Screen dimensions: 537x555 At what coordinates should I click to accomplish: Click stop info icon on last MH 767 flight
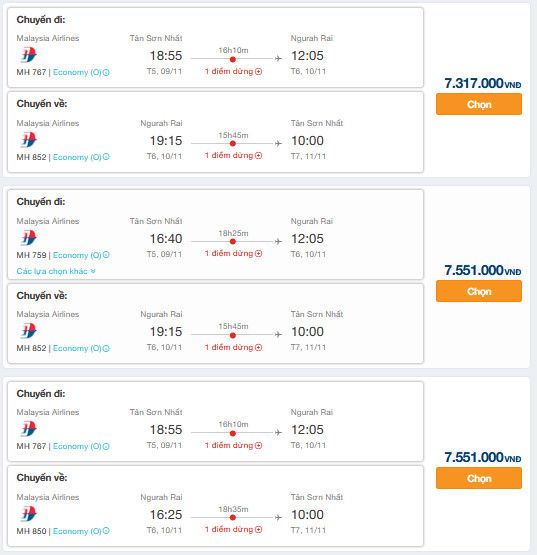[x=259, y=446]
